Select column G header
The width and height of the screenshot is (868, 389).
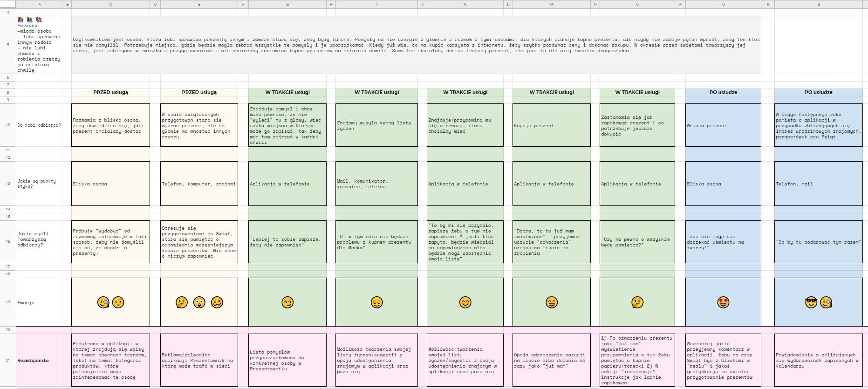tap(287, 4)
